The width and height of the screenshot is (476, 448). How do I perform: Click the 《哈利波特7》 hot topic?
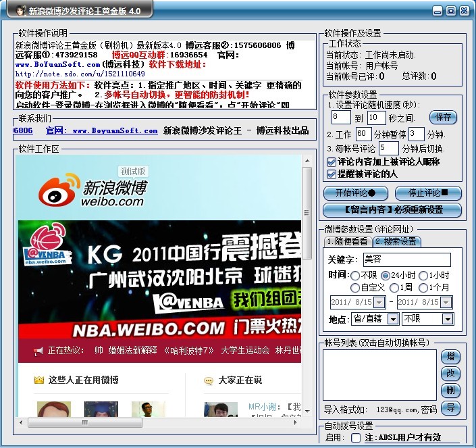click(x=189, y=351)
